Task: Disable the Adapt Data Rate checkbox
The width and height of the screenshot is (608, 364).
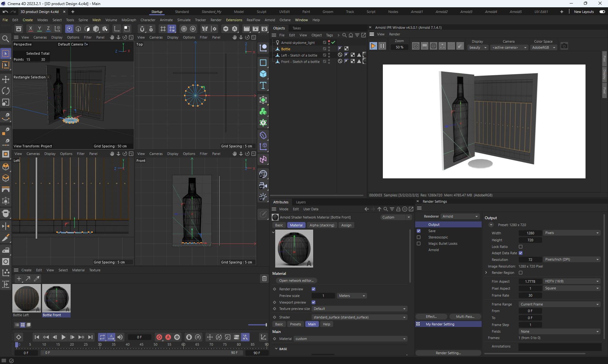Action: pyautogui.click(x=520, y=253)
